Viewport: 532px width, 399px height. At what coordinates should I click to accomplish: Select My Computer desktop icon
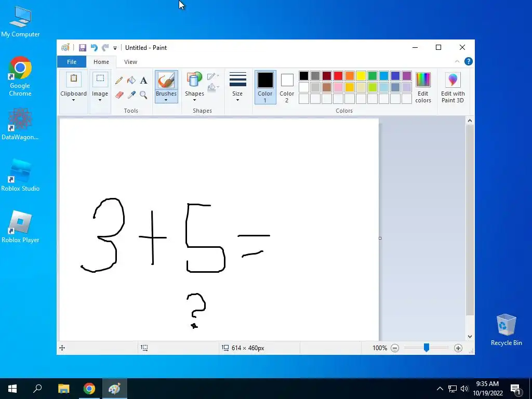click(x=20, y=21)
